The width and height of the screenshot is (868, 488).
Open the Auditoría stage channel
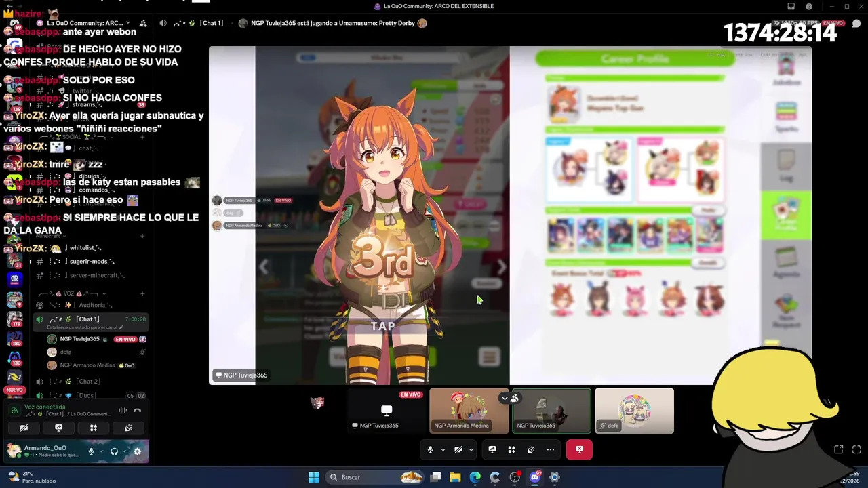pyautogui.click(x=90, y=306)
